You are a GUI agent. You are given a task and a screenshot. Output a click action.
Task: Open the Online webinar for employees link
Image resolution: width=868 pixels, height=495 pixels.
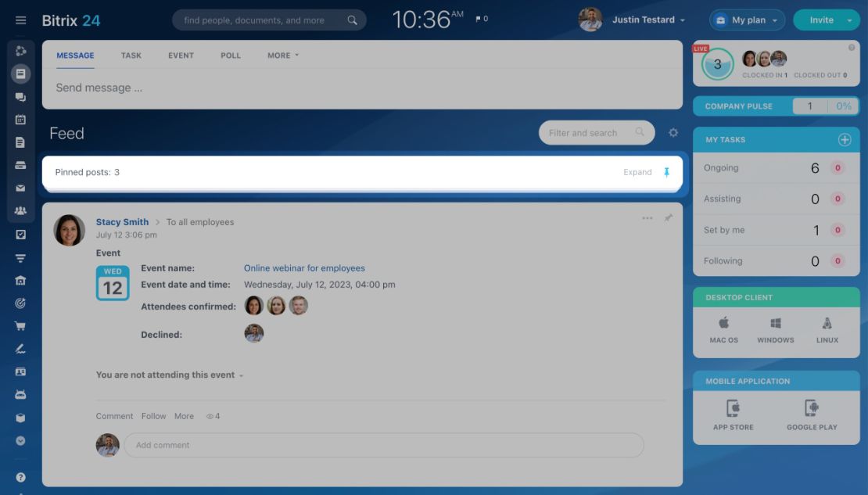pos(304,268)
